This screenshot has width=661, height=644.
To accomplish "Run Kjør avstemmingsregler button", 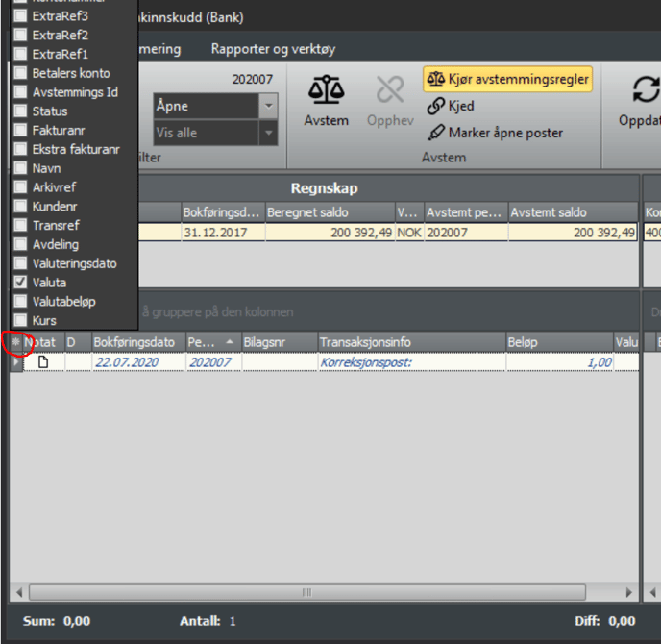I will (507, 79).
